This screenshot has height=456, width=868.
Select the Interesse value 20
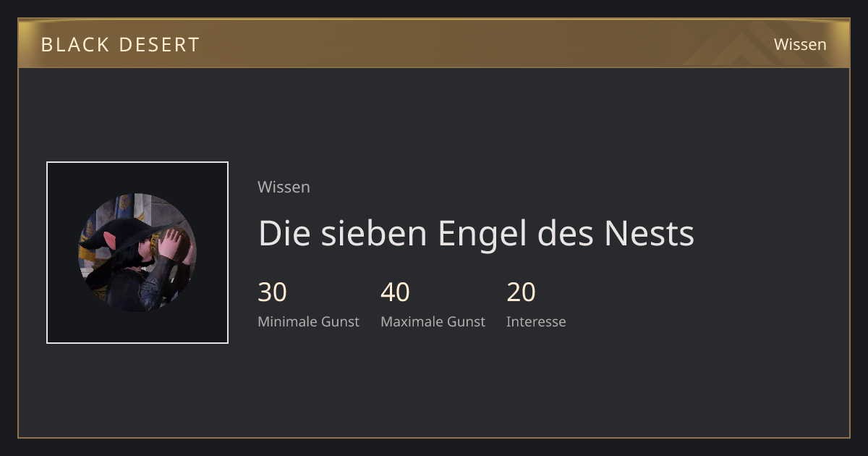coord(521,292)
